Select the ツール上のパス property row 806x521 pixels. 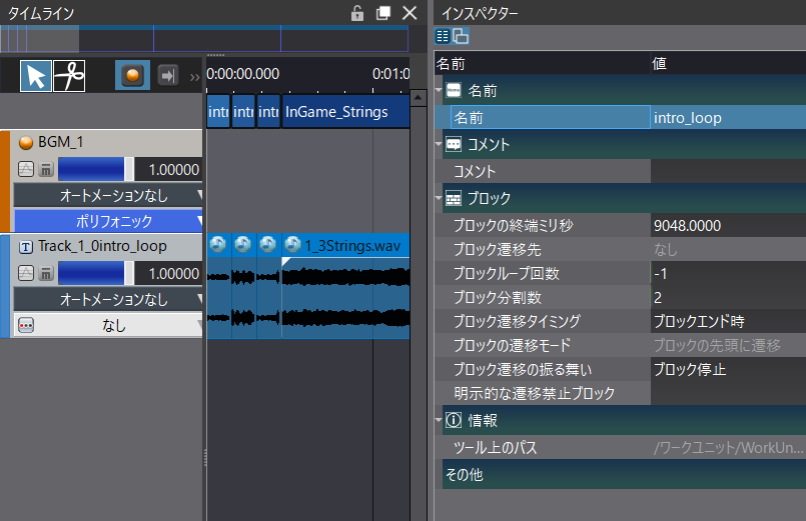(x=620, y=448)
